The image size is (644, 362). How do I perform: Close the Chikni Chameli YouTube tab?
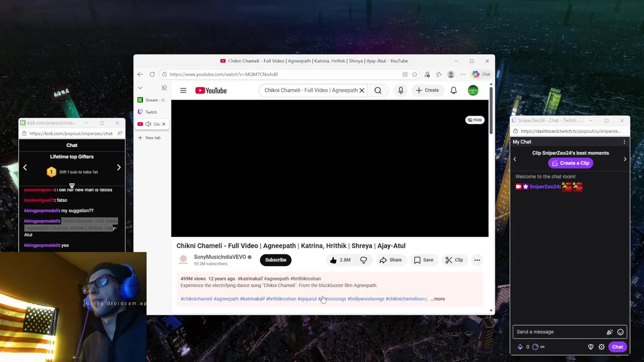[164, 124]
